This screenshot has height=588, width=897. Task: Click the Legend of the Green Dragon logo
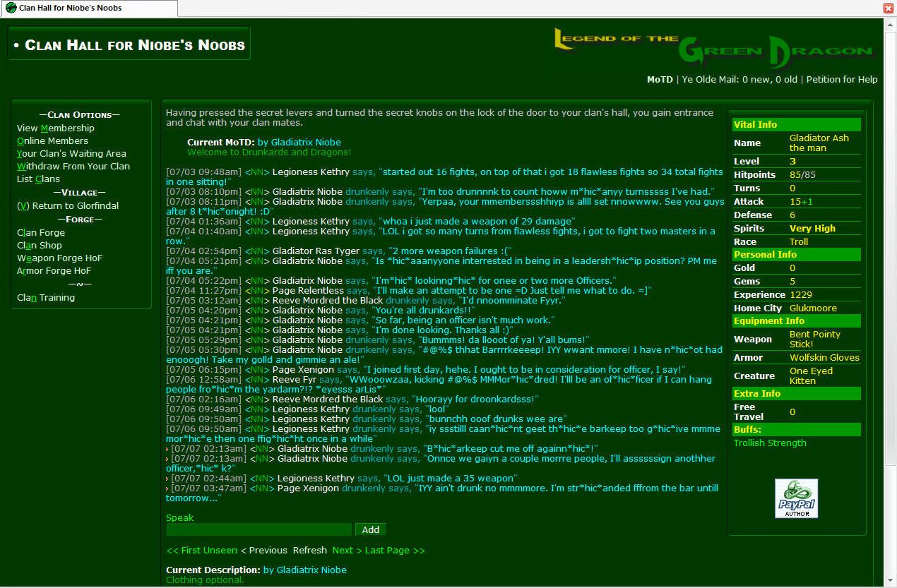pos(713,48)
